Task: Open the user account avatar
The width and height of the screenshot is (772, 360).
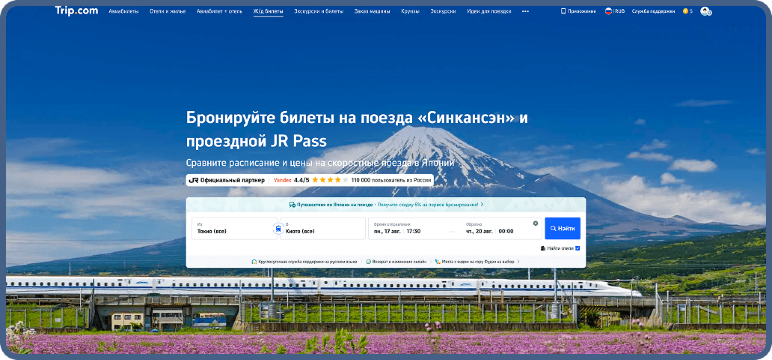Action: tap(706, 11)
